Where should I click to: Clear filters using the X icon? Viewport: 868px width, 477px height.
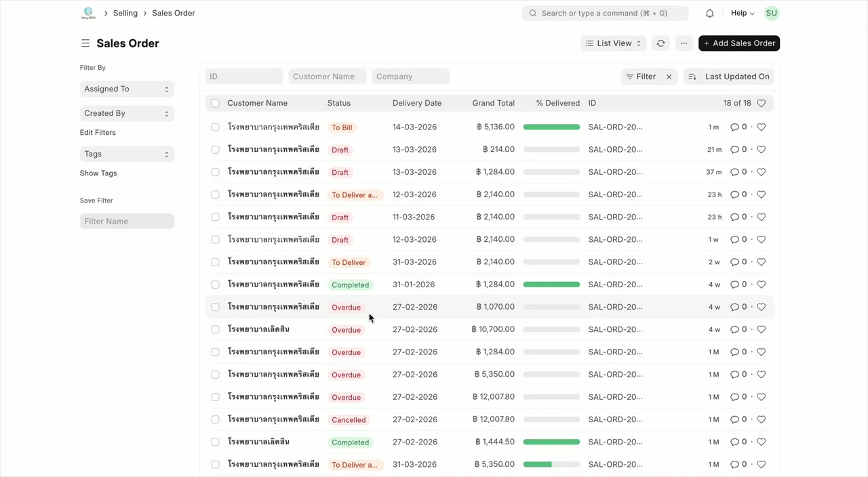coord(669,77)
